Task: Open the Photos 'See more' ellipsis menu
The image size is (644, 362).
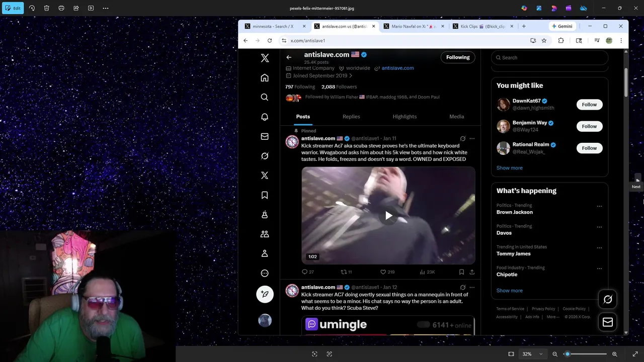Action: click(x=106, y=8)
